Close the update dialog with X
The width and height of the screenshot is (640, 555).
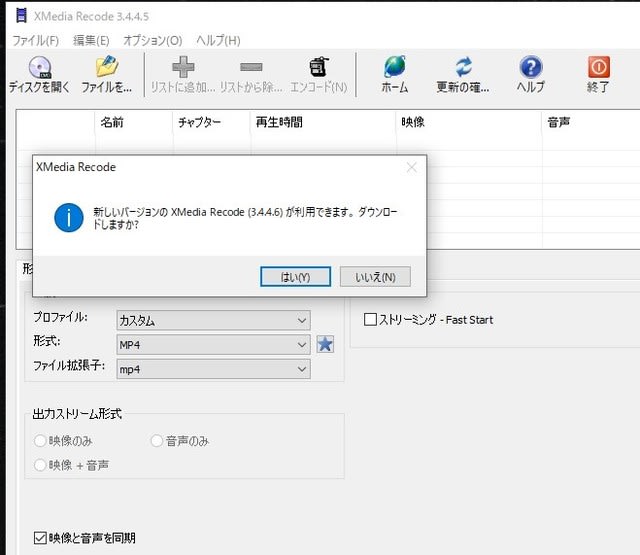411,167
